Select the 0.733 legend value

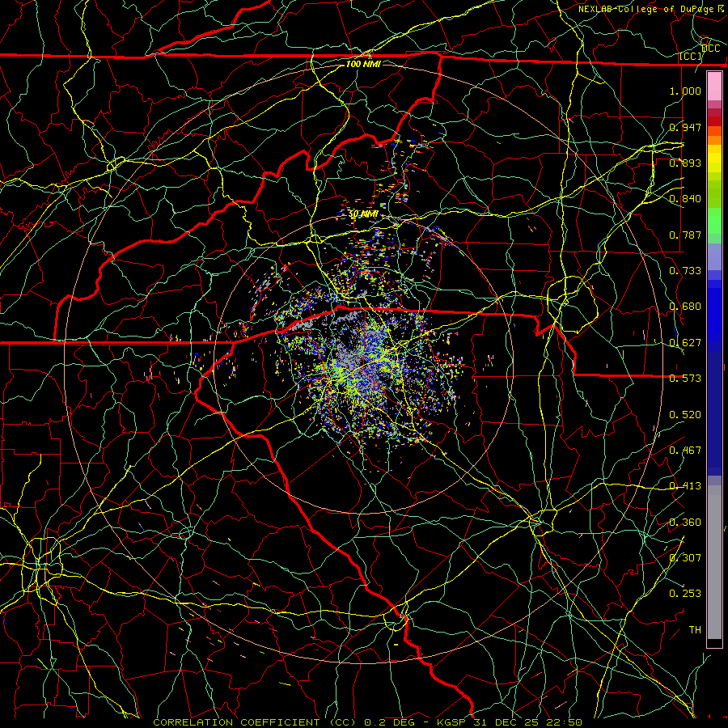[685, 270]
